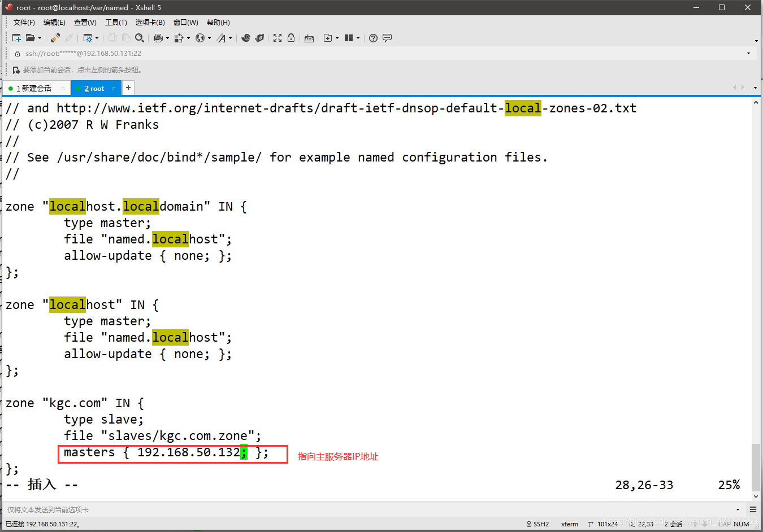Expand the Properties dropdown arrow
The image size is (763, 532).
[x=97, y=38]
